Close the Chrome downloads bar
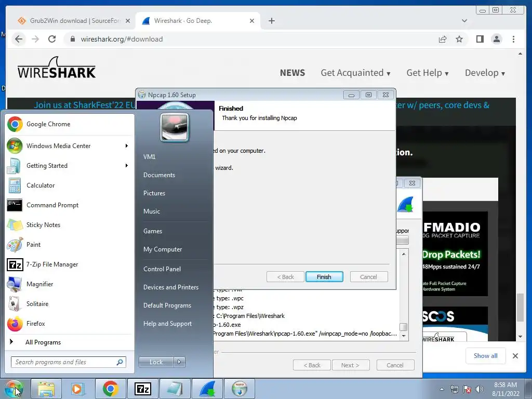Viewport: 532px width, 399px height. pyautogui.click(x=515, y=356)
